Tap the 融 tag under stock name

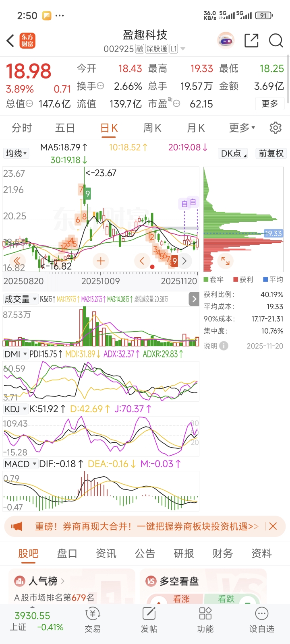(139, 49)
